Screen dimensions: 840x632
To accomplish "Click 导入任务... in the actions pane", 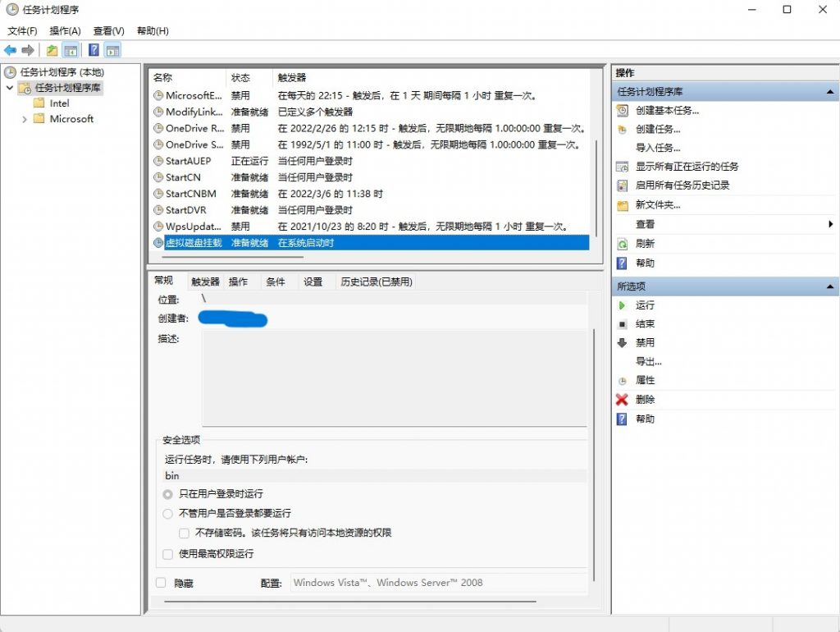I will click(x=658, y=148).
